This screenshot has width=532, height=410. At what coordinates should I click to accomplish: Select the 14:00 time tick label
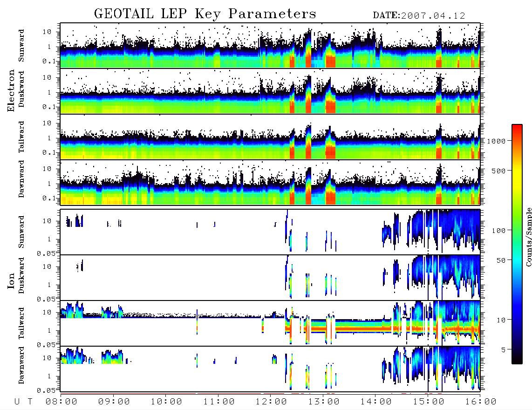pyautogui.click(x=376, y=402)
